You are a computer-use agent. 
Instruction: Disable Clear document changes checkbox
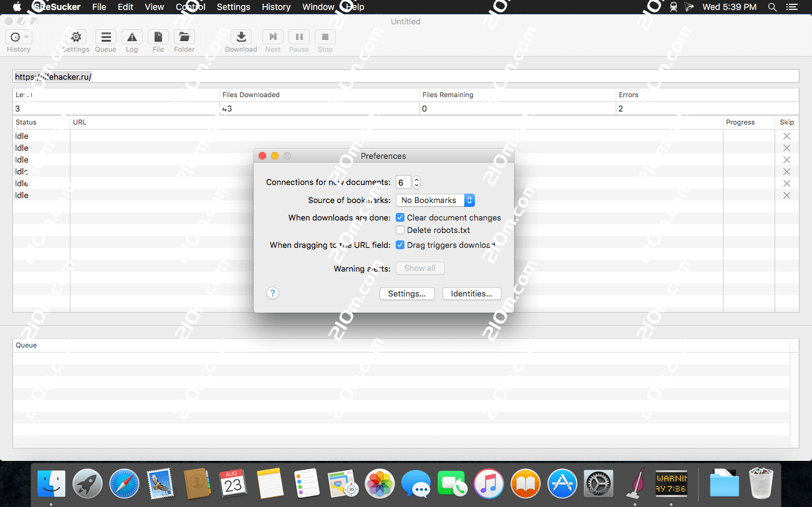tap(400, 218)
